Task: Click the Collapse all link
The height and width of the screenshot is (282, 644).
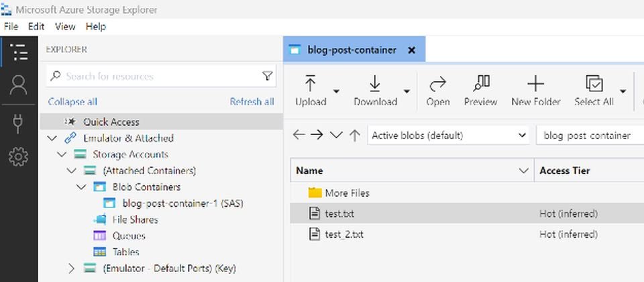Action: [72, 101]
